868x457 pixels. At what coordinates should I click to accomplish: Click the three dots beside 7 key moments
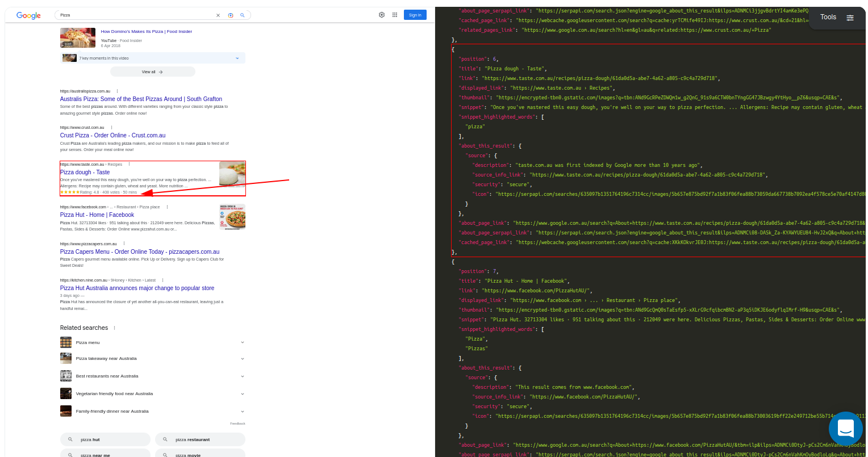click(237, 58)
